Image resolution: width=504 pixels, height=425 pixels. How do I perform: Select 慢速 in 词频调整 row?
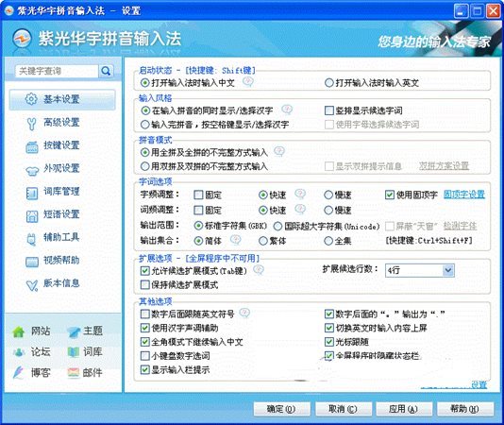(328, 211)
